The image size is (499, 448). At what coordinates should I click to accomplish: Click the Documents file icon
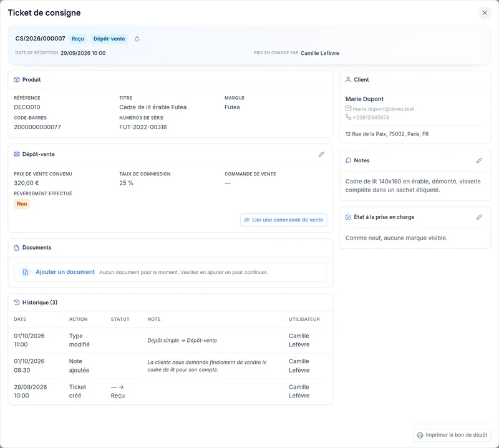[17, 248]
